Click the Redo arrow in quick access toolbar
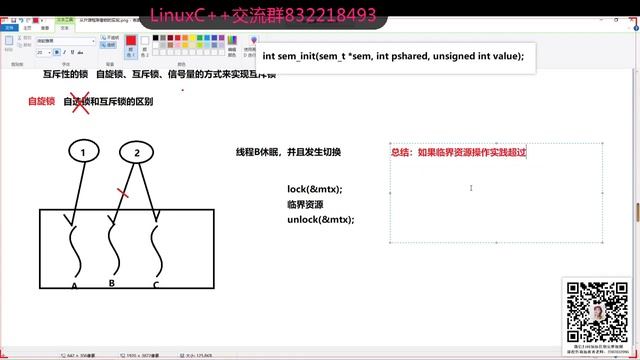The image size is (640, 360). point(29,20)
